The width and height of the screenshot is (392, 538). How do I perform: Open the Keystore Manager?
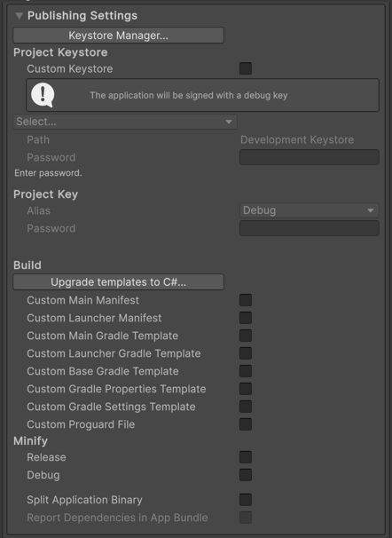point(119,36)
